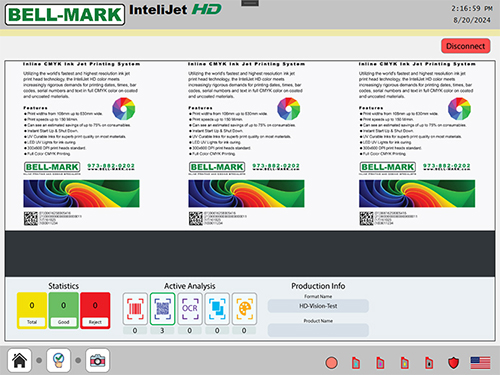Check the yellow ink bottle level icon
The width and height of the screenshot is (500, 375).
click(x=405, y=363)
